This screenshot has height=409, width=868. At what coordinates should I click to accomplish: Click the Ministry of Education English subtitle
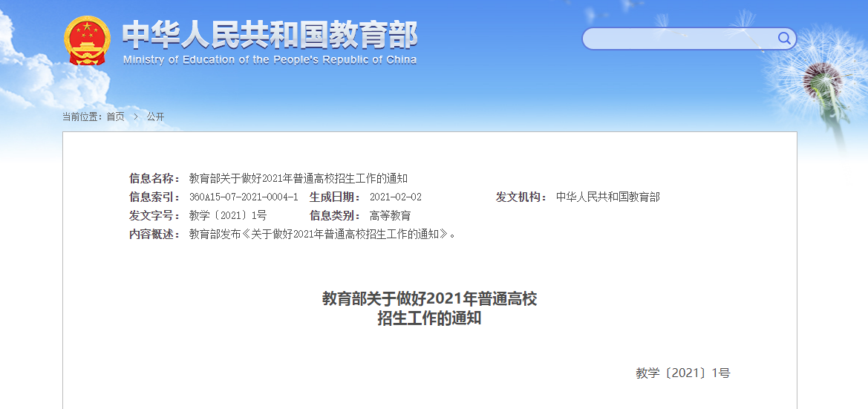pyautogui.click(x=270, y=60)
